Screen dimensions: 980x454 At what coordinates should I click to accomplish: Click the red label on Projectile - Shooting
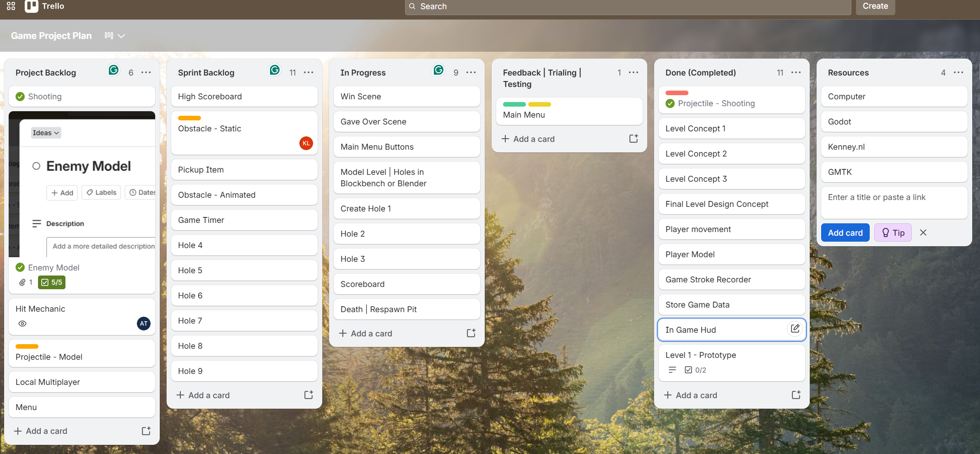click(677, 93)
